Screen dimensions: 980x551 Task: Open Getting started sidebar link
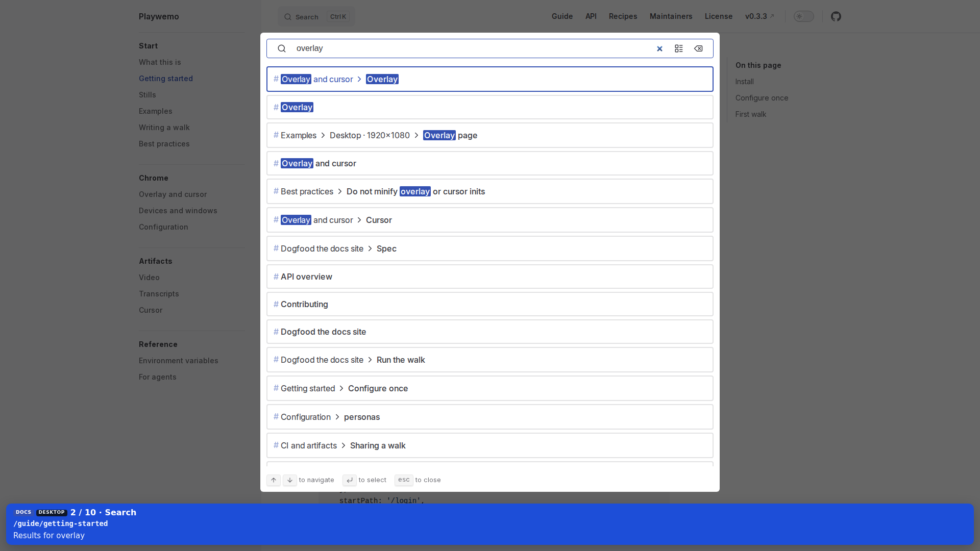(166, 79)
